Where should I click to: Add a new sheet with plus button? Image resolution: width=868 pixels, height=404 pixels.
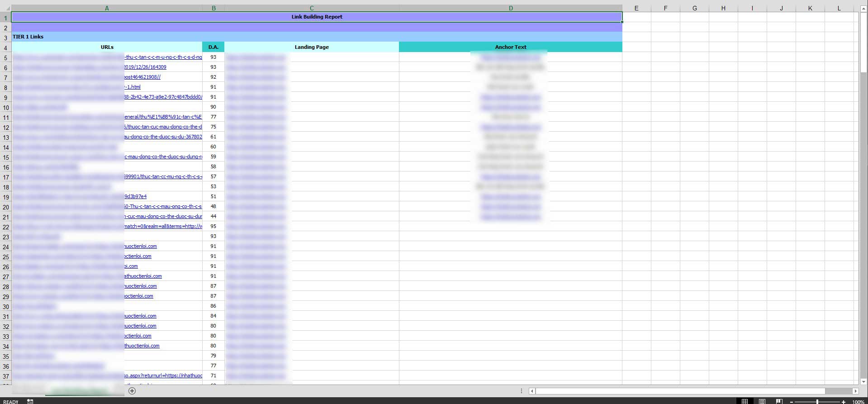pyautogui.click(x=132, y=390)
